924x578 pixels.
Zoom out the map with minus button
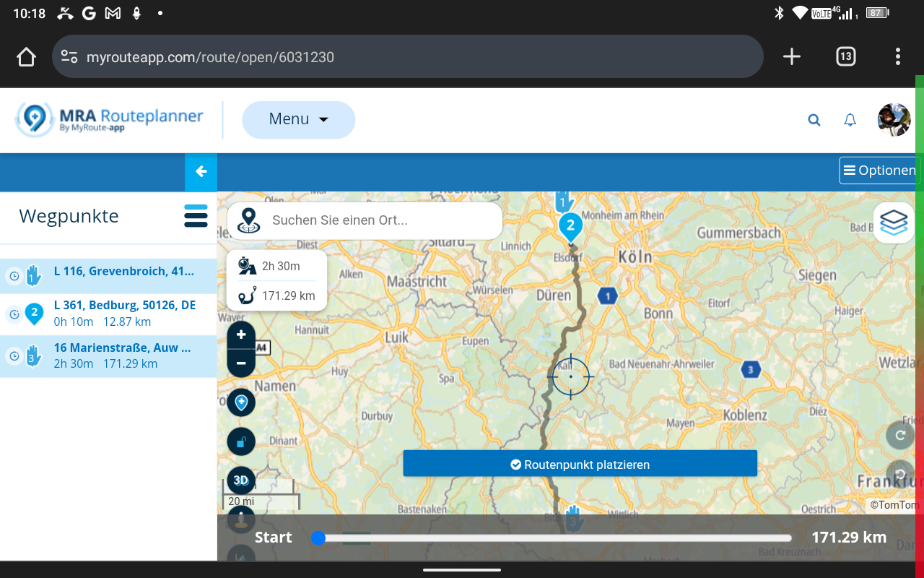point(241,363)
